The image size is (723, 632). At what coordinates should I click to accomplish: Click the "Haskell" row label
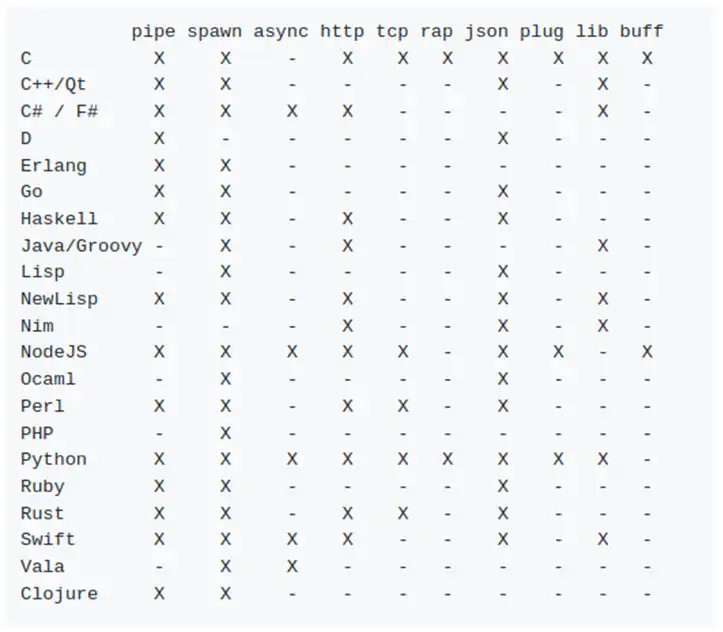59,219
